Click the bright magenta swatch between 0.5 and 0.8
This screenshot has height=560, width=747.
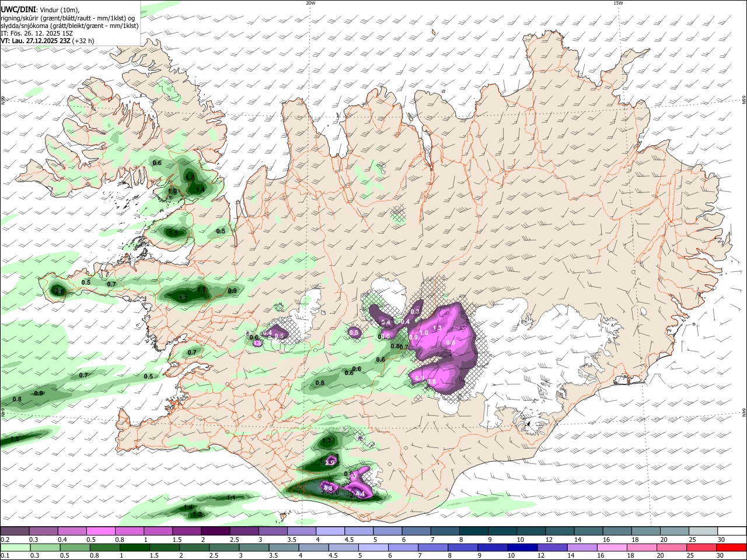(101, 531)
